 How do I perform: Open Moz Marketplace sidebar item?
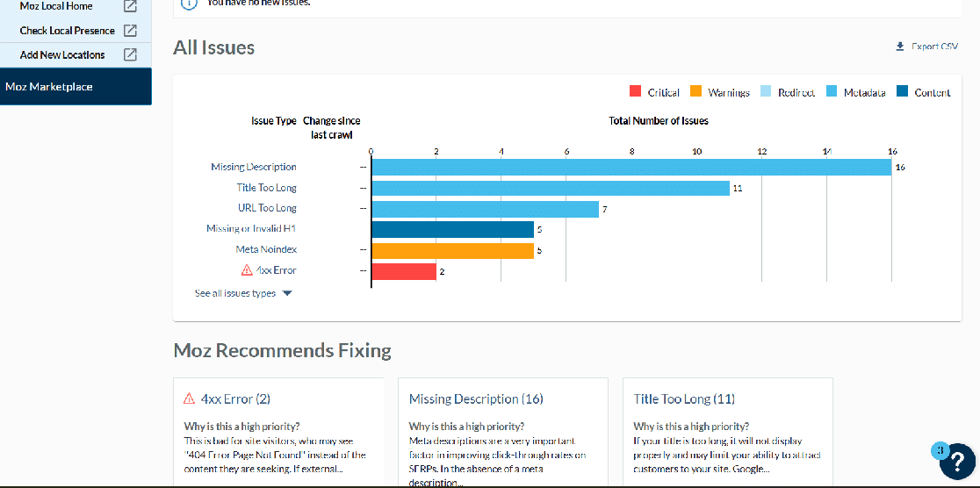tap(76, 87)
